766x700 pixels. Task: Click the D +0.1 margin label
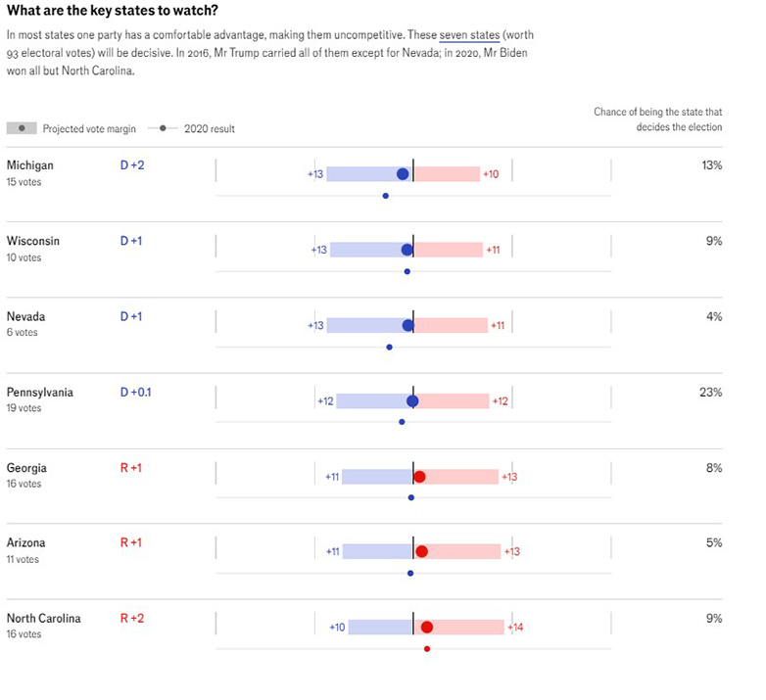(136, 393)
